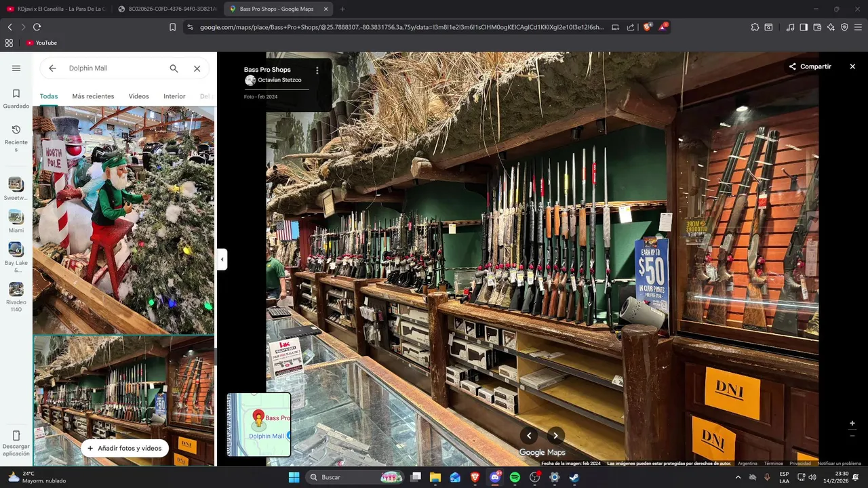
Task: Open Leo AI sparkle icon
Action: coord(831,27)
